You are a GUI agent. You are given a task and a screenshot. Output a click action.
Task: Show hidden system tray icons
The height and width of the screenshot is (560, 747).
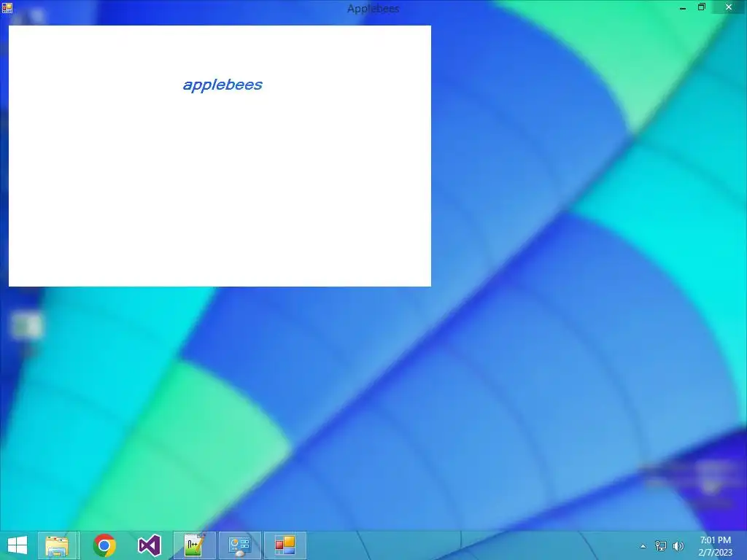tap(643, 546)
